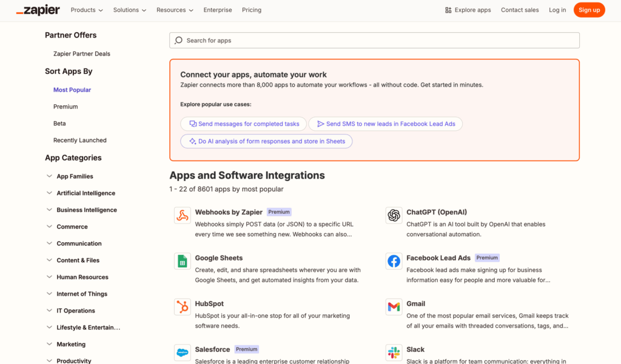Open Zapier Partner Deals
Image resolution: width=621 pixels, height=364 pixels.
coord(82,54)
